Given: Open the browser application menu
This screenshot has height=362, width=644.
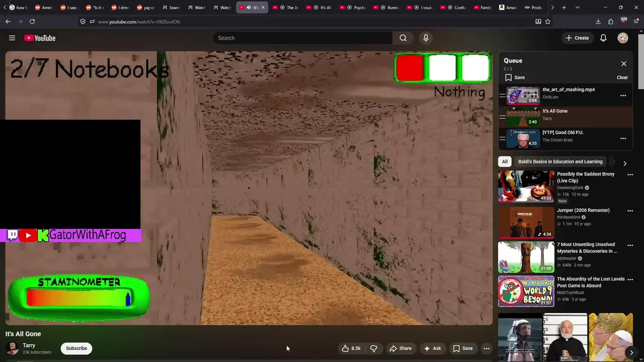Looking at the screenshot, I should (636, 22).
